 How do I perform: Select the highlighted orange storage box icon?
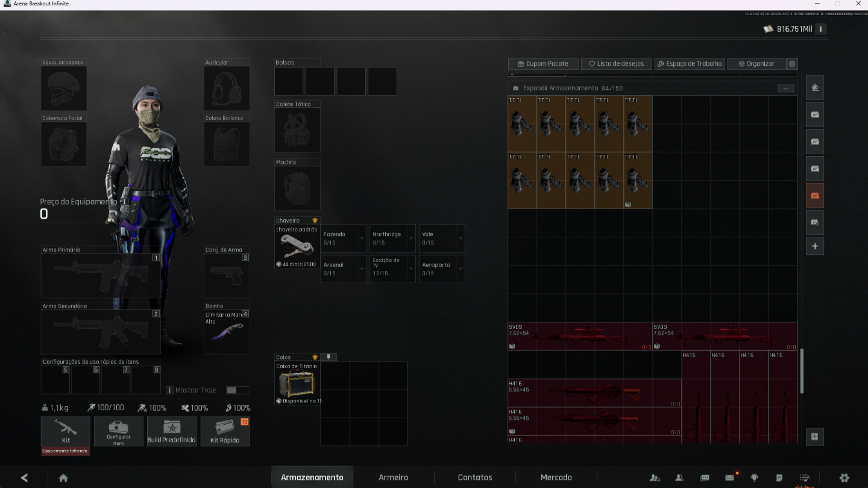[x=815, y=195]
